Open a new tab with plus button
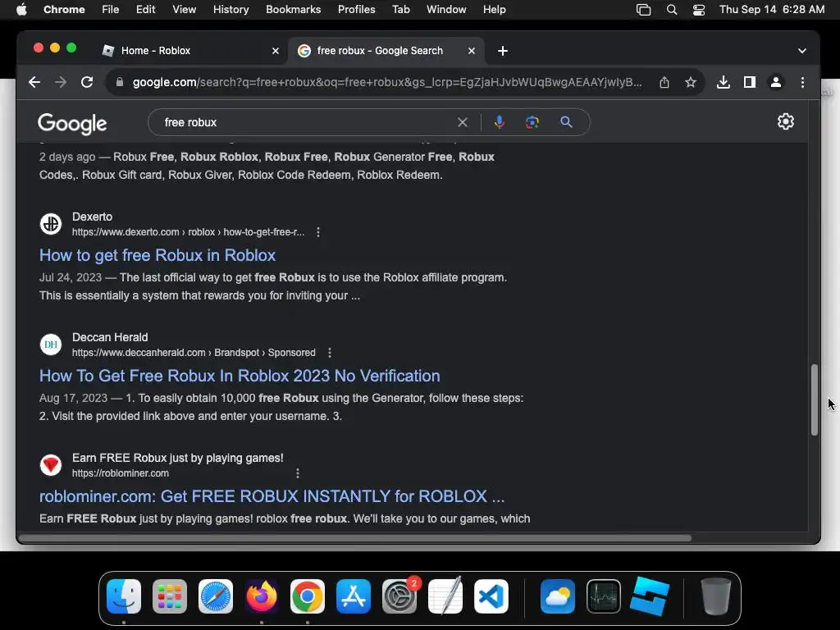The image size is (840, 630). [x=503, y=51]
